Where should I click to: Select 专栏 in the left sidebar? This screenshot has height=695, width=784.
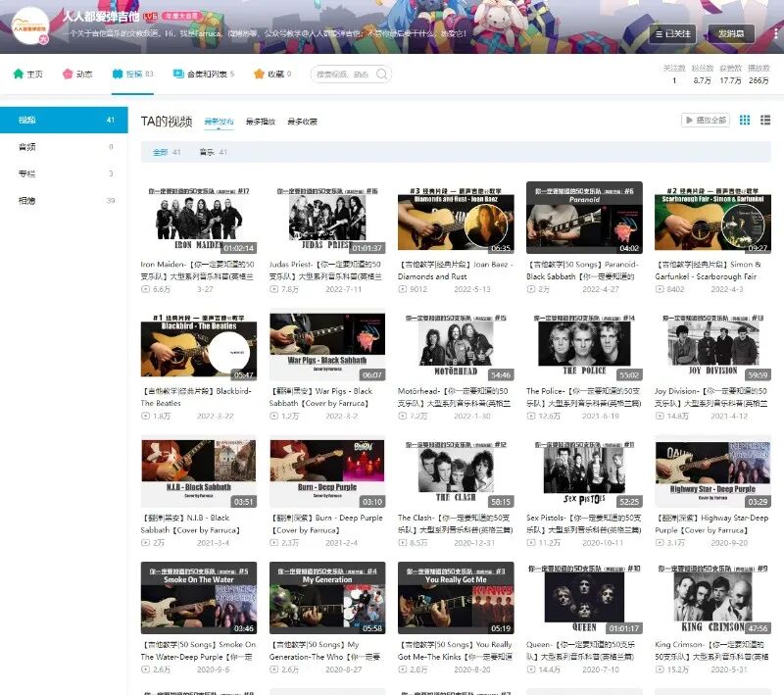coord(64,174)
